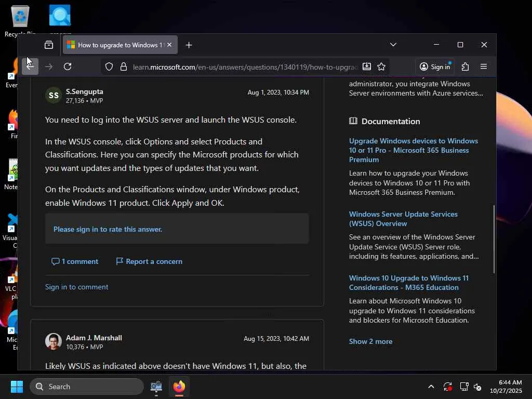Screen dimensions: 532x399
Task: Click the install/save page icon in address bar
Action: coord(367,66)
